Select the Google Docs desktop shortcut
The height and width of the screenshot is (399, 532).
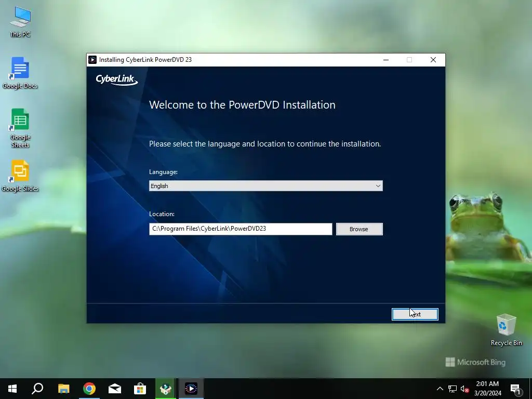[x=20, y=73]
